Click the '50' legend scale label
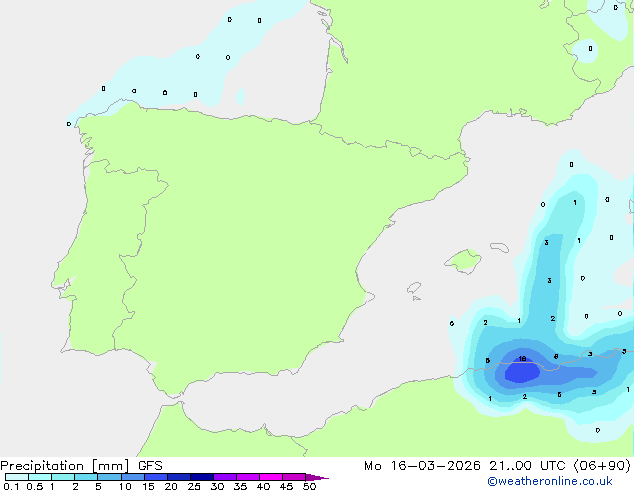 pos(309,486)
